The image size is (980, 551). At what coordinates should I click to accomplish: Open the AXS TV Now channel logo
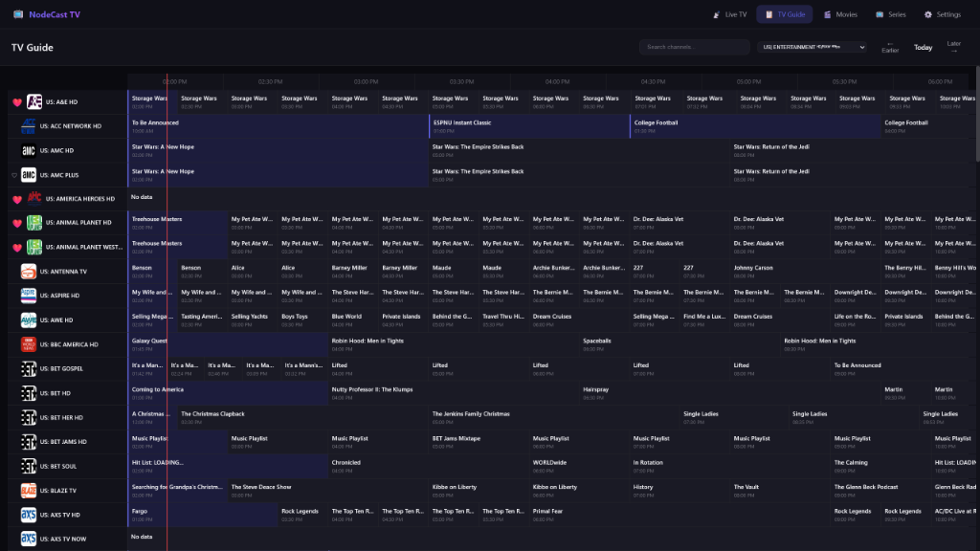[x=28, y=539]
